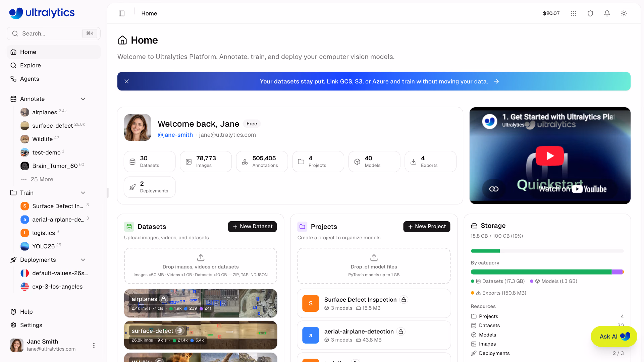This screenshot has width=644, height=362.
Task: Expand 25 More datasets
Action: tap(37, 179)
